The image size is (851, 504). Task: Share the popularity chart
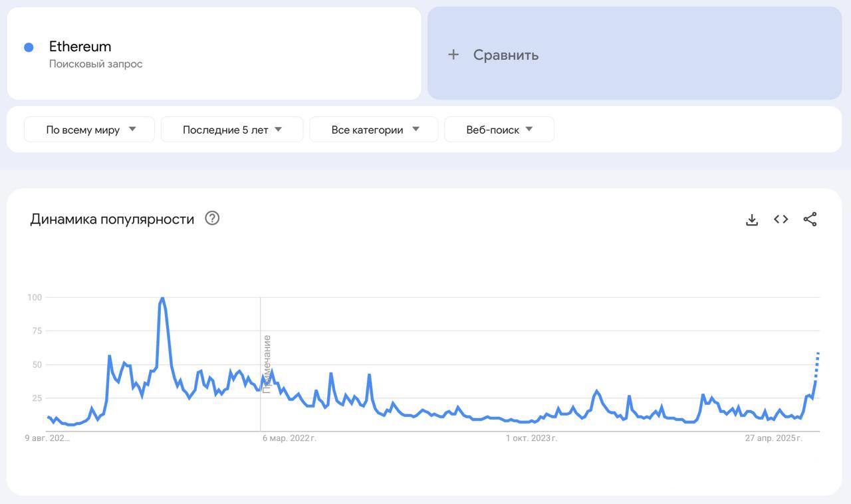click(810, 219)
